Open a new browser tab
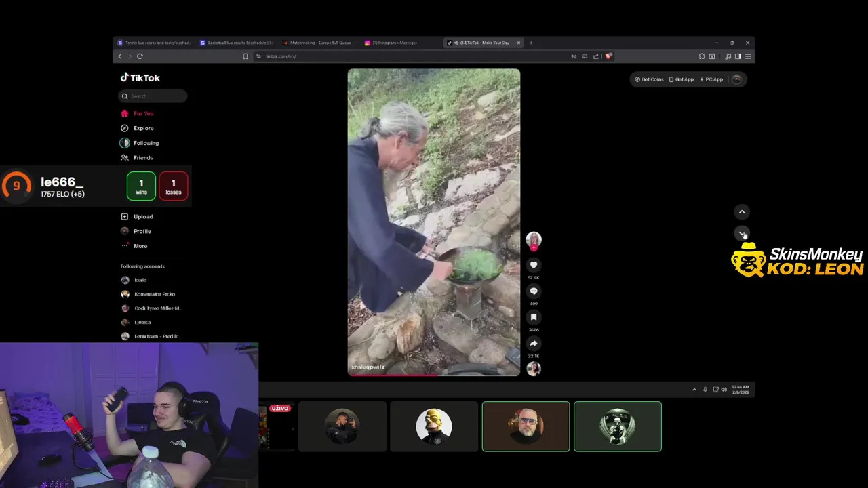Screen dimensions: 868x488 point(531,43)
